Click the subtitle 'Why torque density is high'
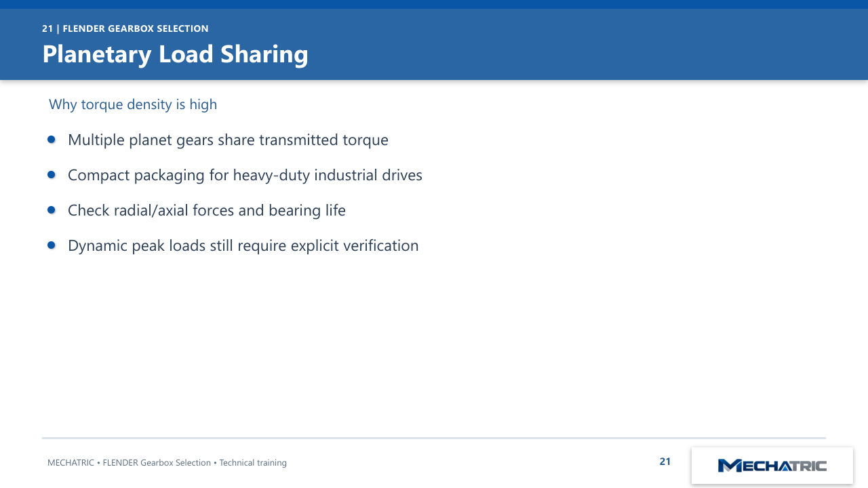The image size is (868, 488). tap(133, 104)
